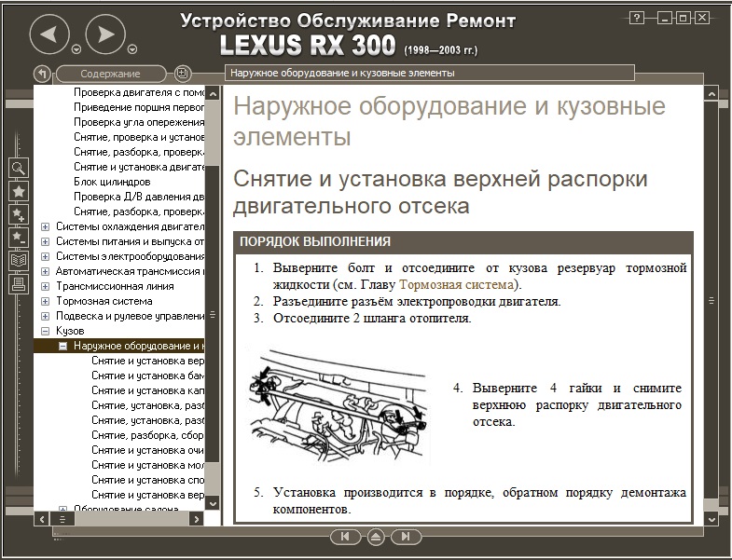This screenshot has height=560, width=732.
Task: Expand Системы электрооборудования node
Action: click(x=46, y=256)
